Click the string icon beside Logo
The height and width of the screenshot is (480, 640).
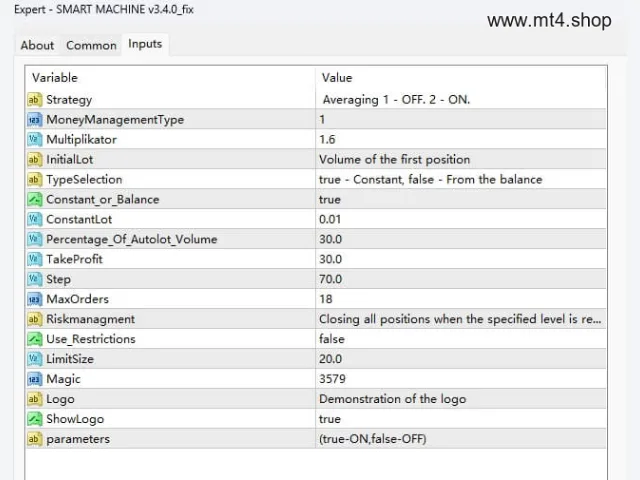(x=35, y=399)
